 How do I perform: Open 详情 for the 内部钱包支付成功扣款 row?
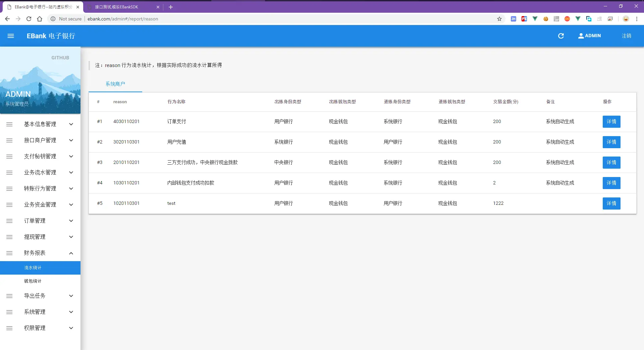click(x=611, y=183)
